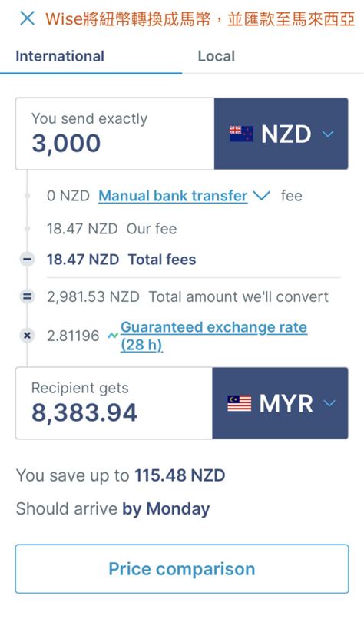The image size is (364, 619).
Task: Open the Guaranteed exchange rate link
Action: 213,336
